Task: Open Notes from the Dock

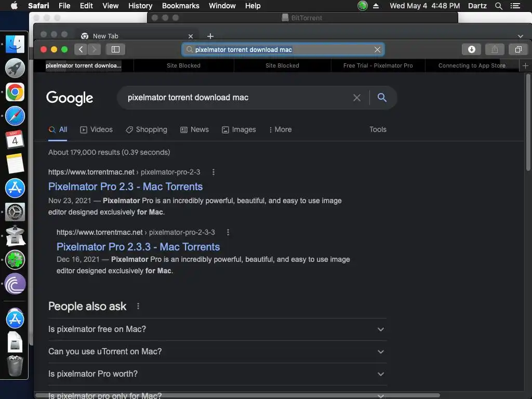Action: [15, 164]
